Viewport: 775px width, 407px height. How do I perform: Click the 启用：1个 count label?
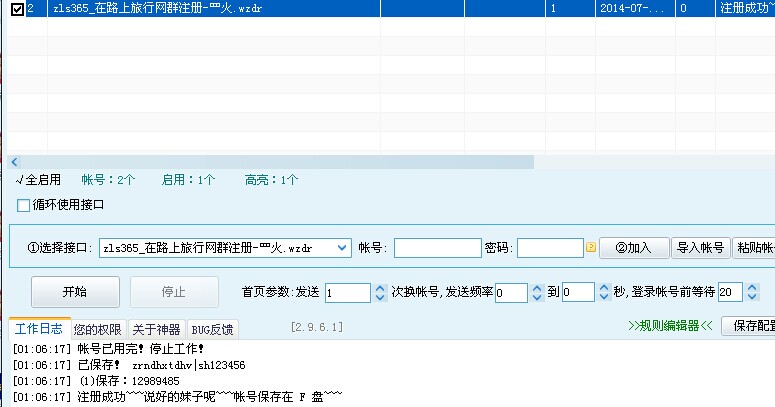[x=188, y=180]
